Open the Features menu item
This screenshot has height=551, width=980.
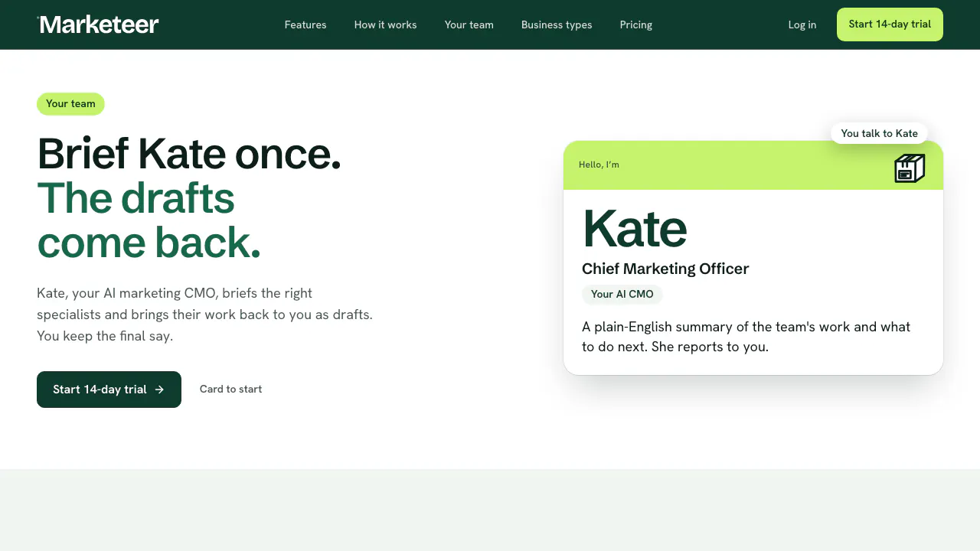(305, 24)
